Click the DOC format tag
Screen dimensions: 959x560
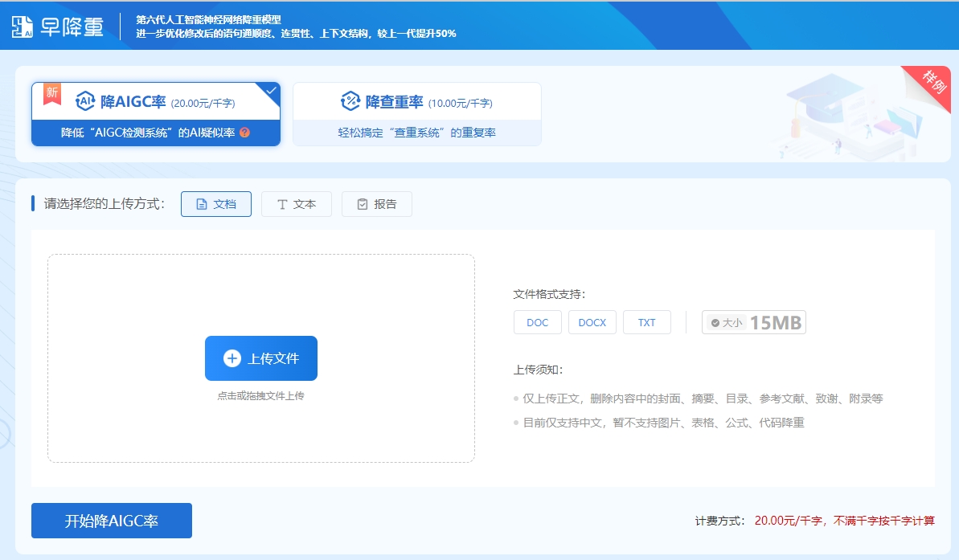[x=538, y=322]
